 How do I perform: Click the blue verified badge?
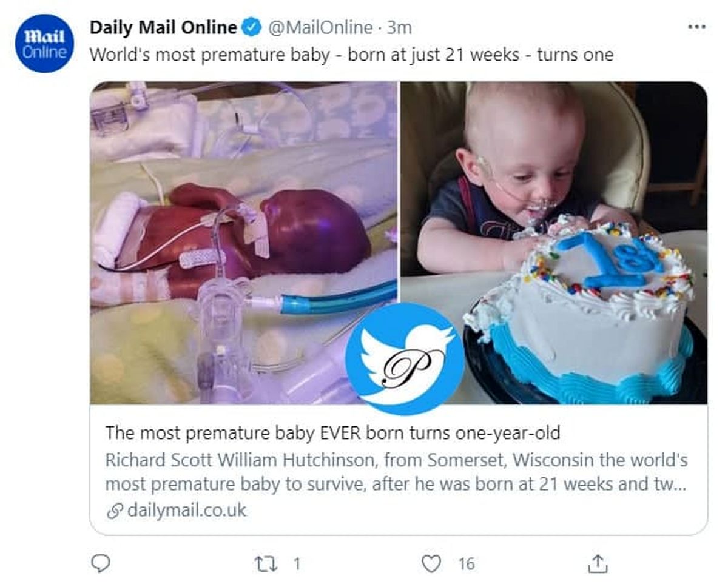pos(252,28)
